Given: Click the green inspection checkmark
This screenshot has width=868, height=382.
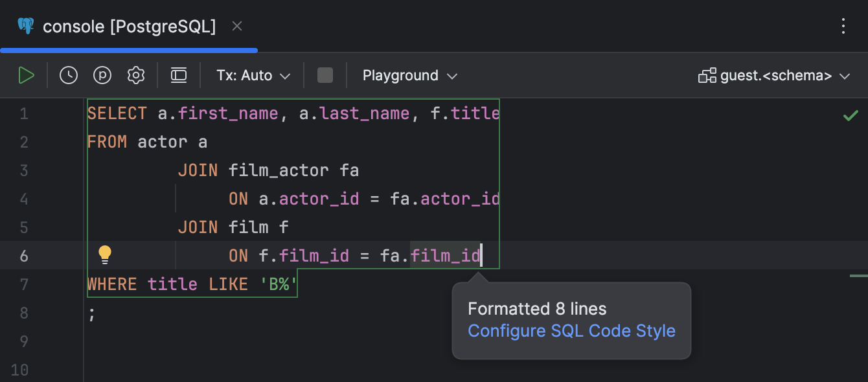Looking at the screenshot, I should (850, 116).
